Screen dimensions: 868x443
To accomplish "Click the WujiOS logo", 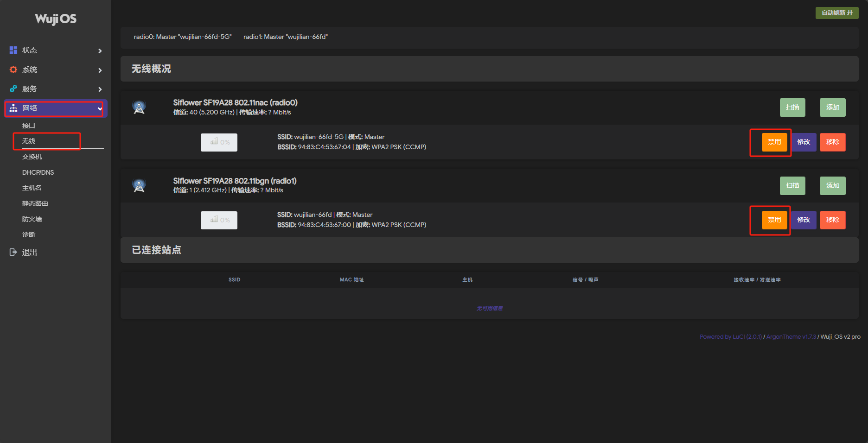I will point(56,19).
